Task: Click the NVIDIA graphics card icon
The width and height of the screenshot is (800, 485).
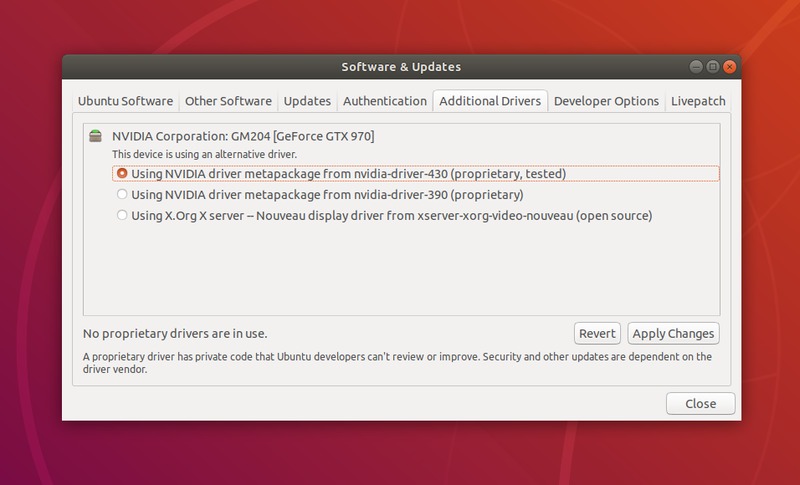Action: pyautogui.click(x=95, y=135)
